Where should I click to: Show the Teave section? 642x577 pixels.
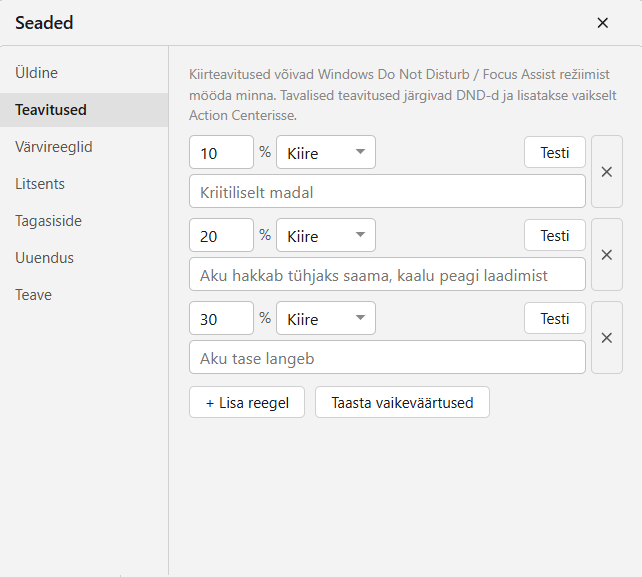84,295
